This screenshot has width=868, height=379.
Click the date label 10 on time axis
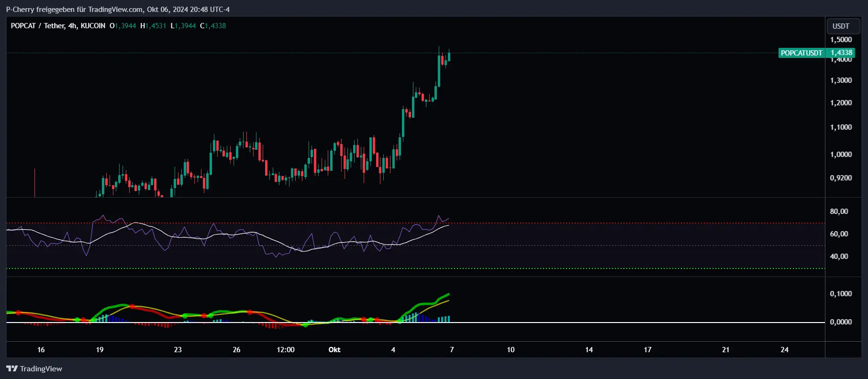(x=511, y=350)
